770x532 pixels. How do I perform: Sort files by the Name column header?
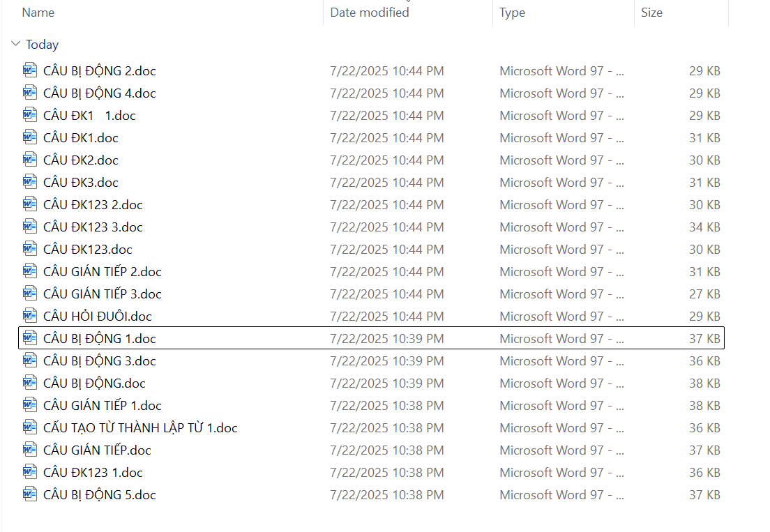(x=38, y=13)
